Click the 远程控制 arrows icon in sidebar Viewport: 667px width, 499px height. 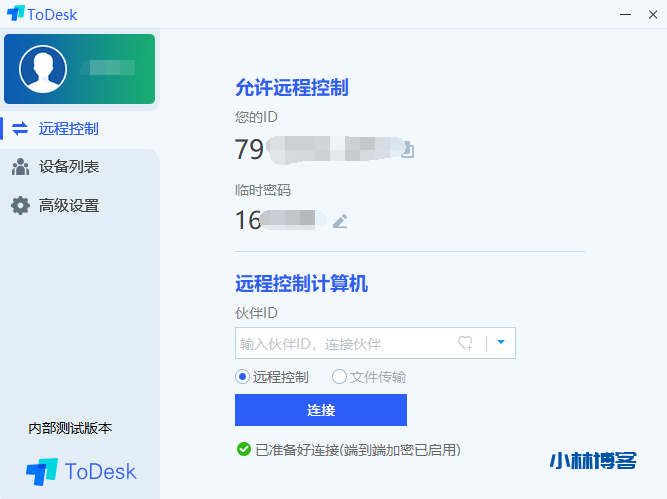(x=20, y=128)
